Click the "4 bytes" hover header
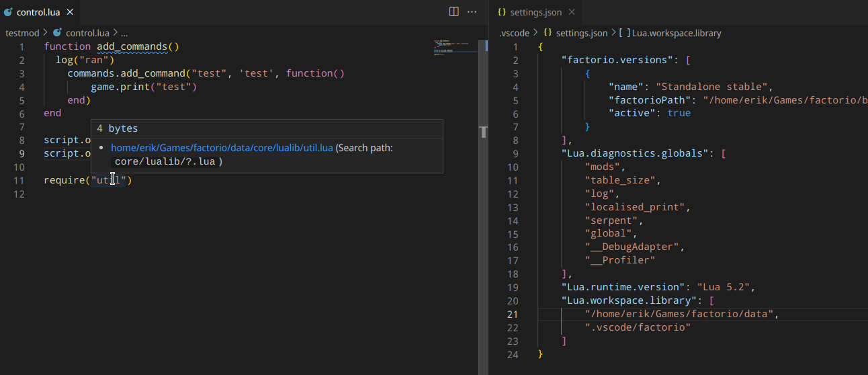This screenshot has height=375, width=868. tap(118, 128)
